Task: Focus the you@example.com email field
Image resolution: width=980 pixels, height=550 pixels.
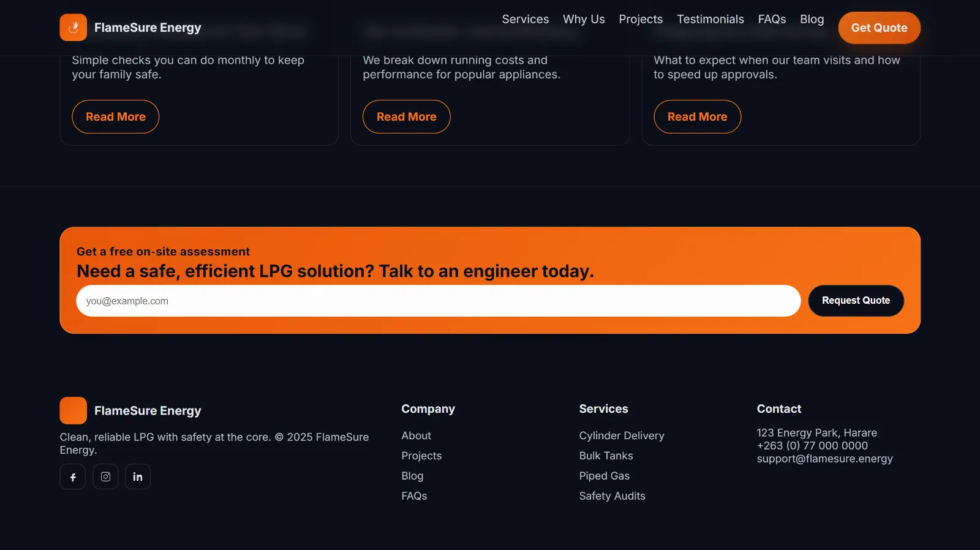Action: click(438, 301)
